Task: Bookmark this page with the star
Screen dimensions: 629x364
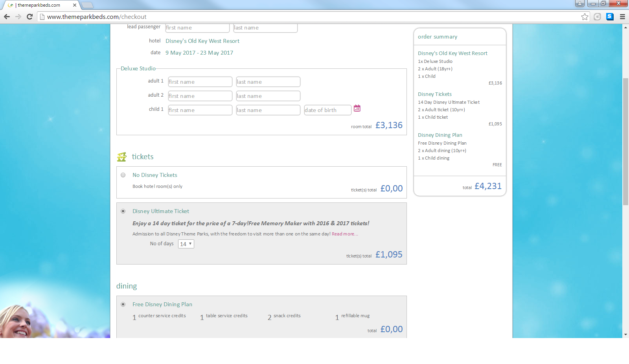Action: [585, 17]
